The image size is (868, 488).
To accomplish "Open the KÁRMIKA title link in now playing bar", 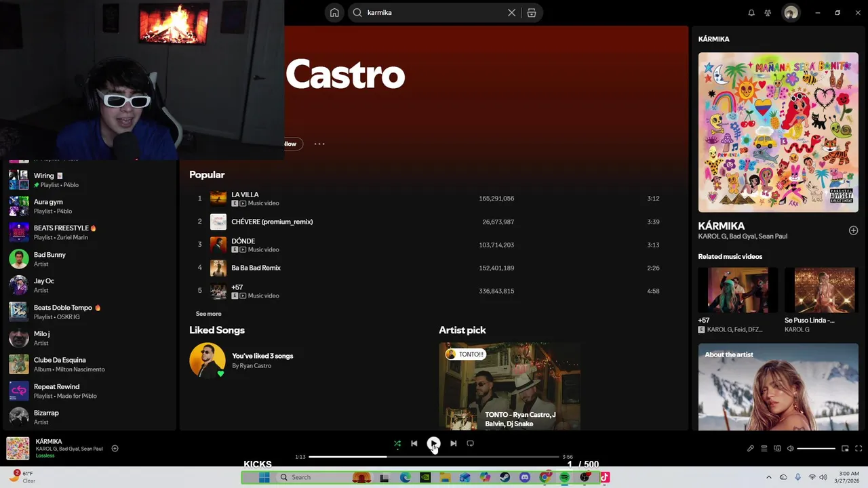I will click(49, 441).
